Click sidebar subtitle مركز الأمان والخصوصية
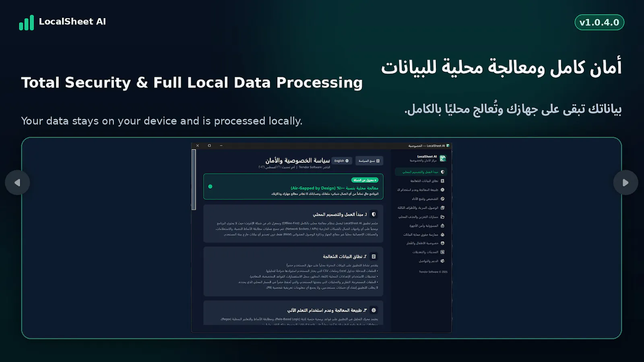The image size is (644, 362). click(423, 161)
